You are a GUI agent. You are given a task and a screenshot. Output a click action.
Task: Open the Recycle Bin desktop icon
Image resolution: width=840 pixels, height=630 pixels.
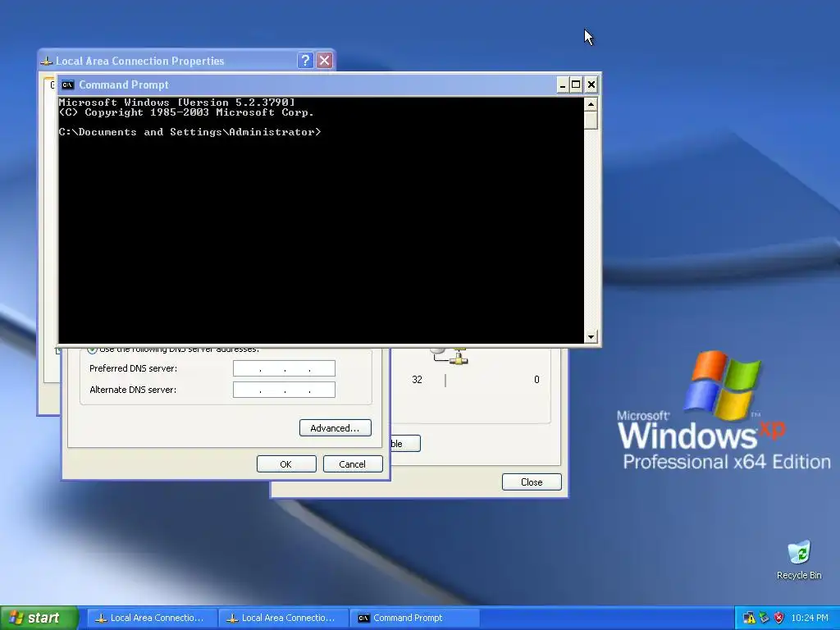(x=799, y=559)
